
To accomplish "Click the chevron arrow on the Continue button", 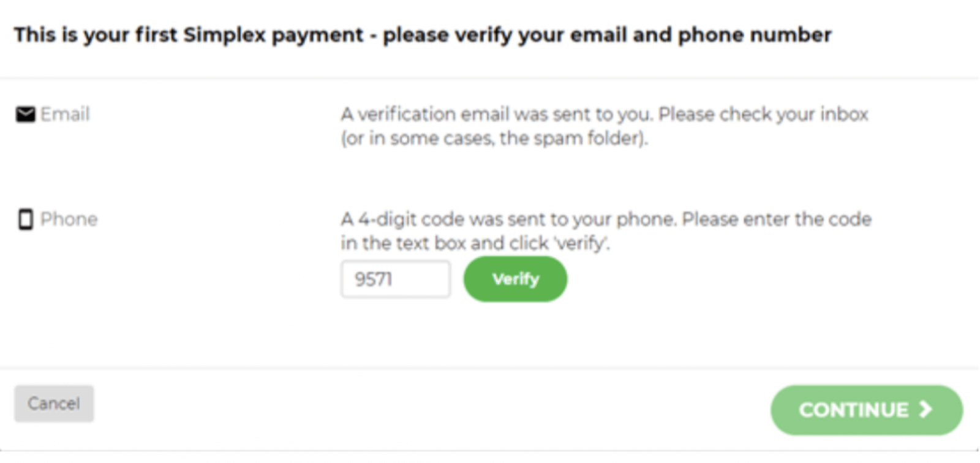I will point(925,409).
